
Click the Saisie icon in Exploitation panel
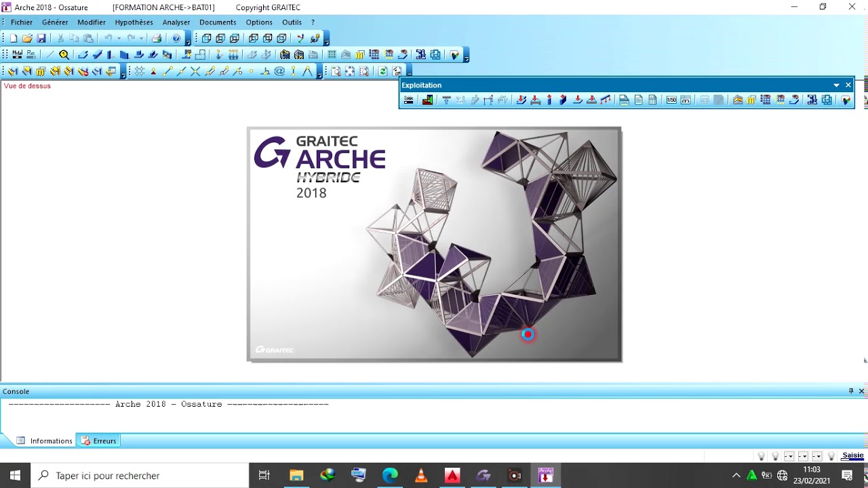[x=408, y=100]
